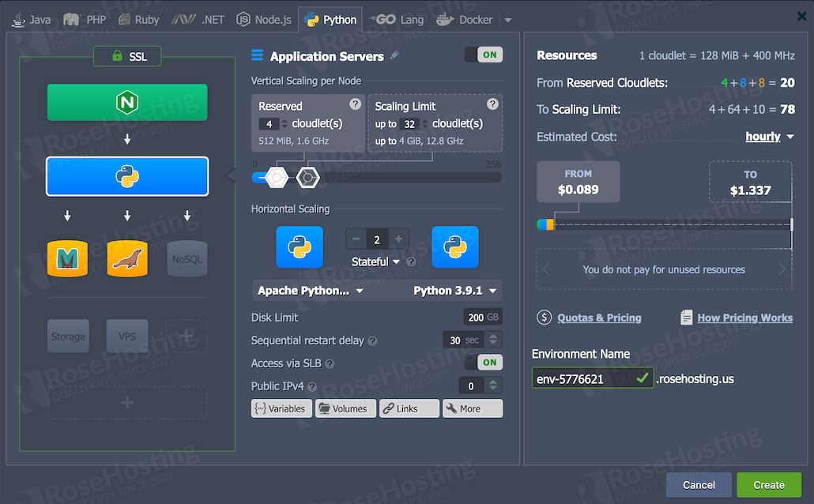Screen dimensions: 814x504
Task: Open help for Sequential restart delay
Action: coord(373,341)
